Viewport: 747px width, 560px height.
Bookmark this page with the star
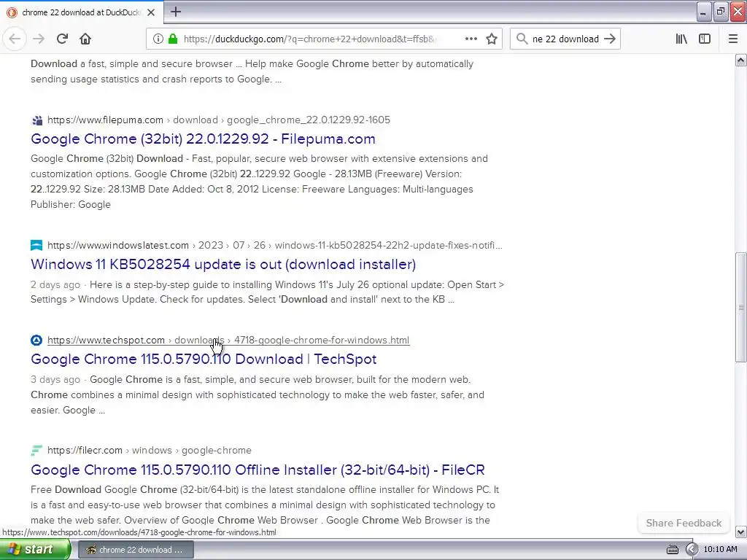point(492,39)
